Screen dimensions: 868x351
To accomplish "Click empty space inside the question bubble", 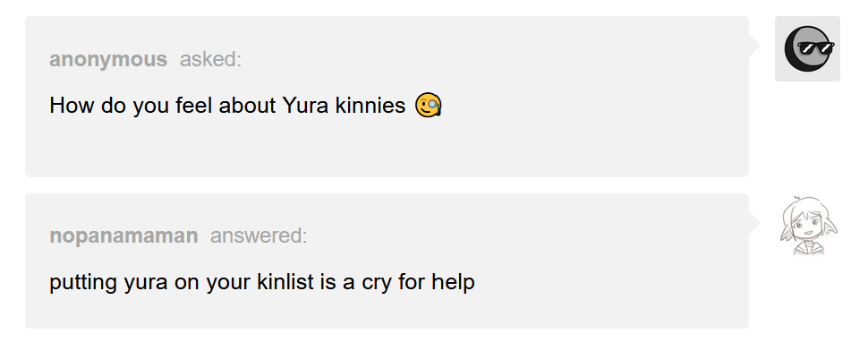I will click(x=554, y=144).
